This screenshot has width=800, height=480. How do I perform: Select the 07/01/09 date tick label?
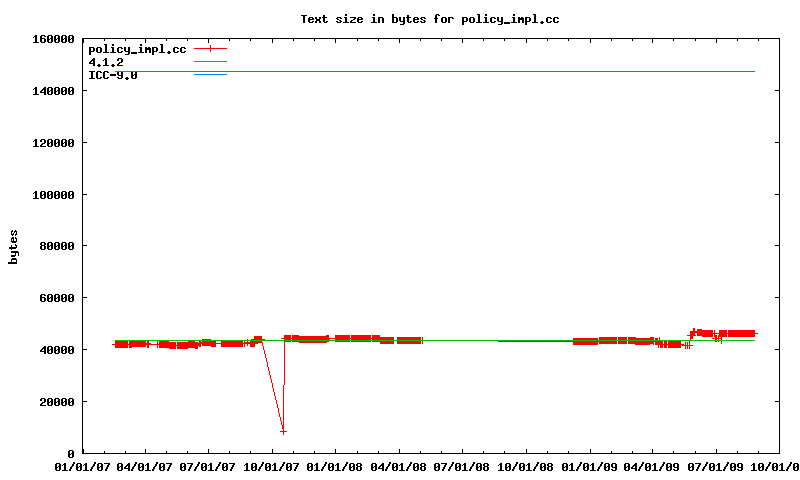717,467
